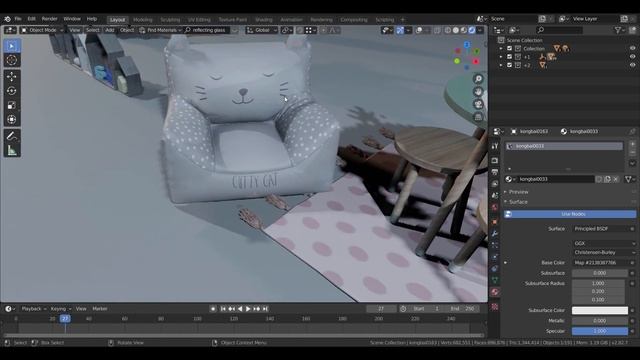Open the Scene properties tab

tap(495, 196)
